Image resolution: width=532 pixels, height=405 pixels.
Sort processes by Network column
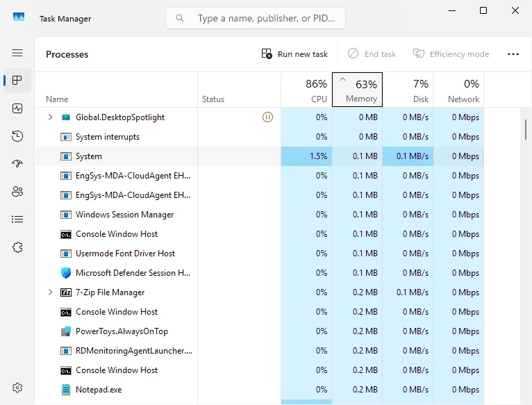(458, 90)
